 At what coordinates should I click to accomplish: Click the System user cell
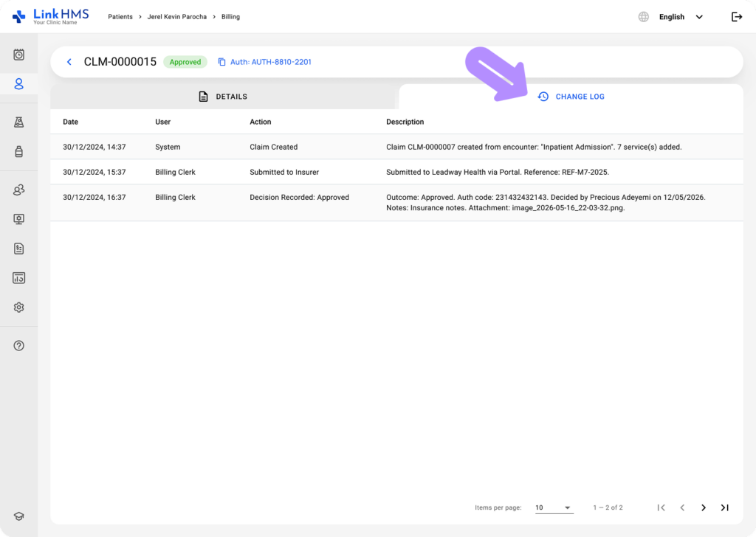point(168,147)
